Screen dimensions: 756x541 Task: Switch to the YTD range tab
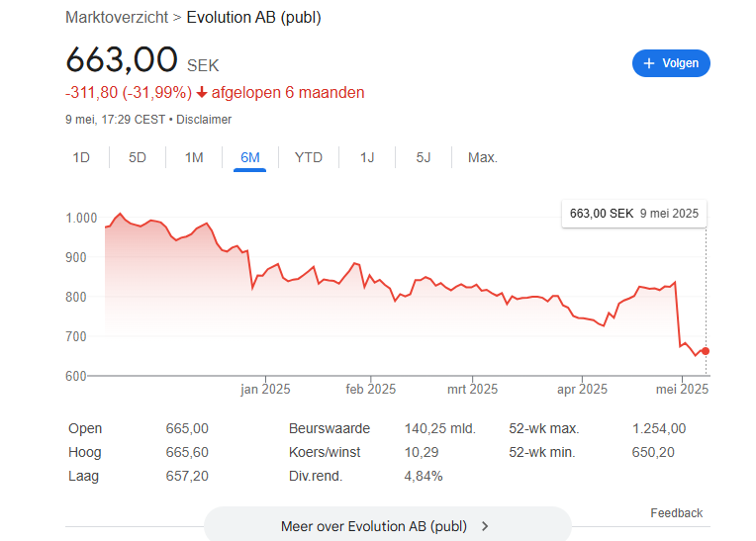pyautogui.click(x=308, y=157)
